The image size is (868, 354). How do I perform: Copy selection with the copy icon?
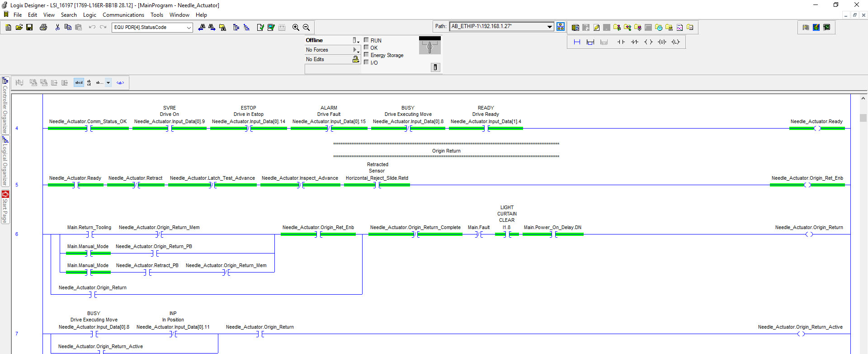[68, 27]
